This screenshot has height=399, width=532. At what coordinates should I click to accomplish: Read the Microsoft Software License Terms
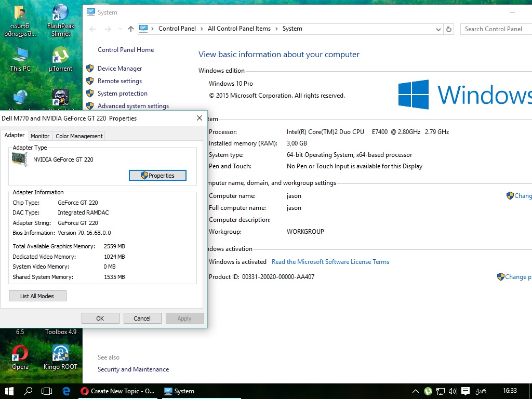pos(330,262)
